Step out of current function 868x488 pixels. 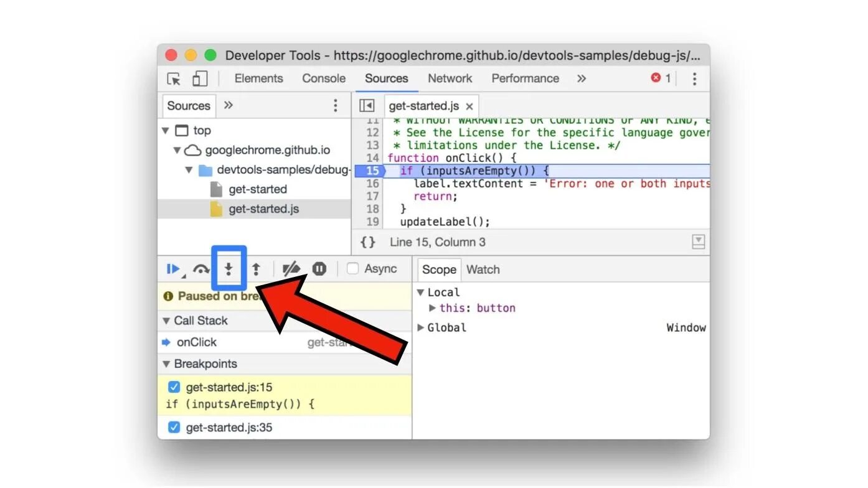[256, 269]
